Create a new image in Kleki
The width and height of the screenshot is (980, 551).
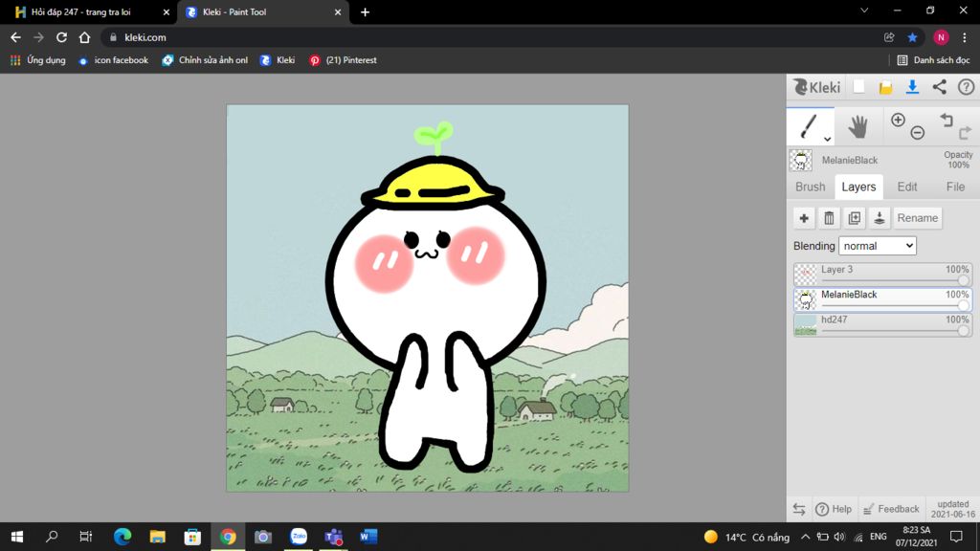pos(859,87)
